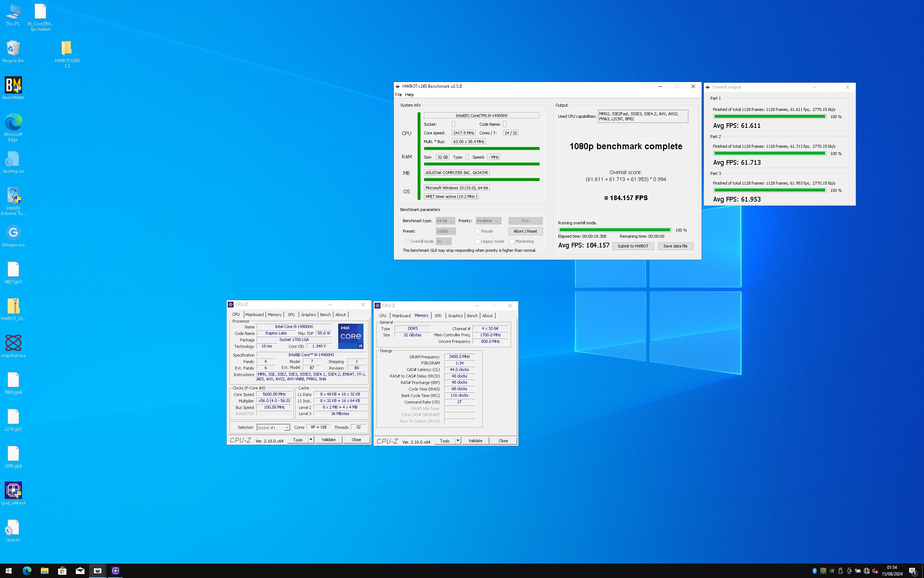Select snapshot.exe desktop icon
The height and width of the screenshot is (578, 924).
(13, 346)
